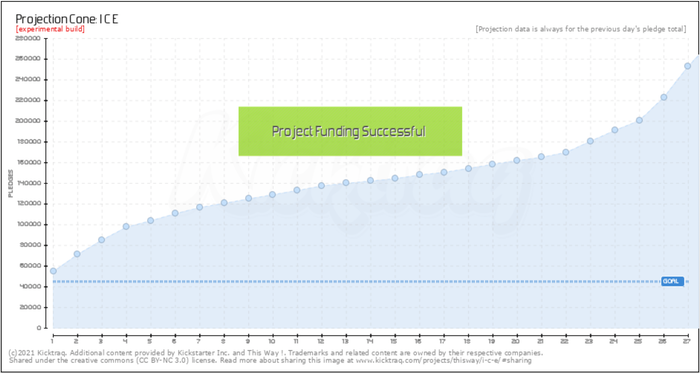
Task: Click the projection data note at top right
Action: [581, 29]
